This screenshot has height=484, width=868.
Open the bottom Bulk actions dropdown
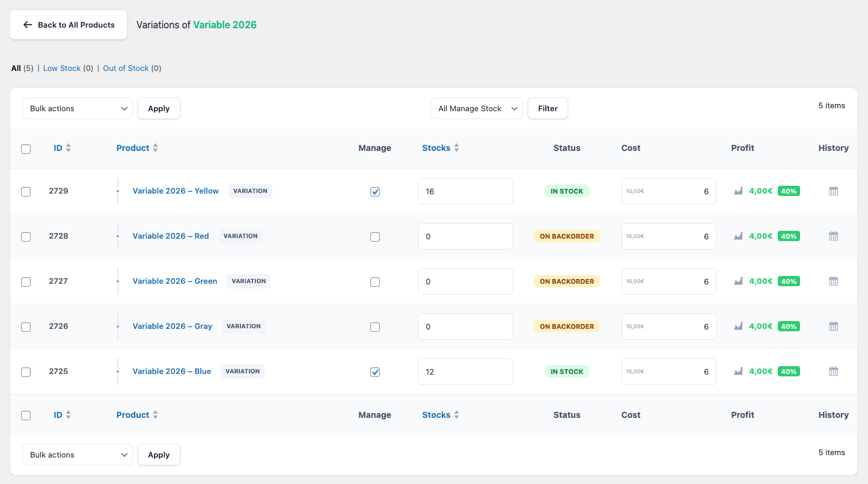point(78,455)
